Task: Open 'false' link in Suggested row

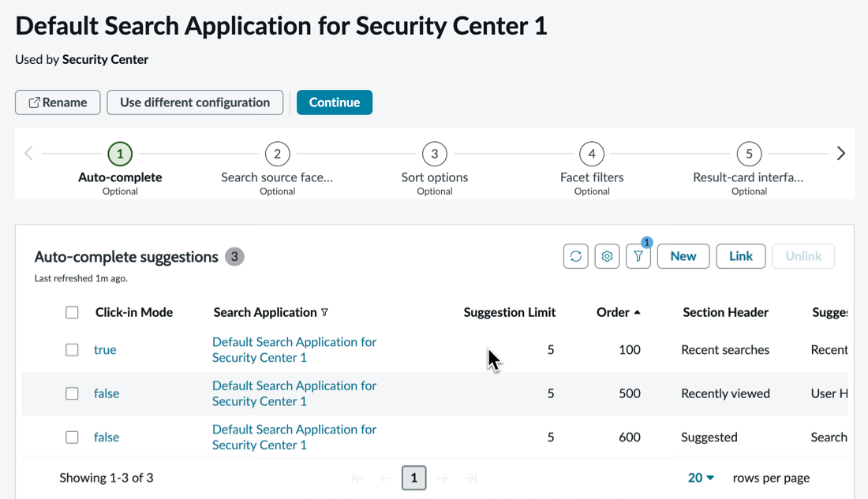Action: (107, 437)
